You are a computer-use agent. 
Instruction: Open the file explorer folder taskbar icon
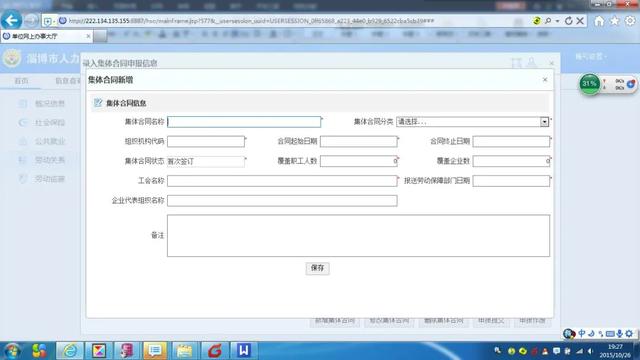click(184, 351)
